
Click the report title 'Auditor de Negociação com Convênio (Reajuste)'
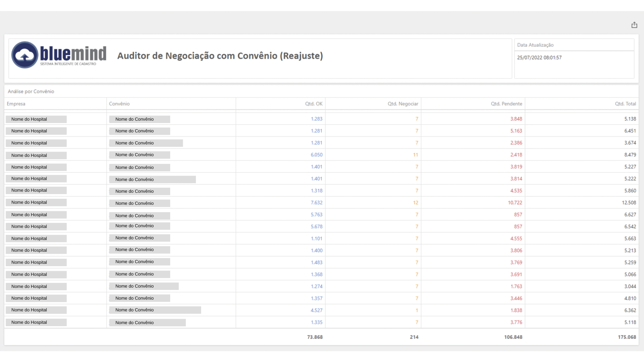(x=220, y=56)
